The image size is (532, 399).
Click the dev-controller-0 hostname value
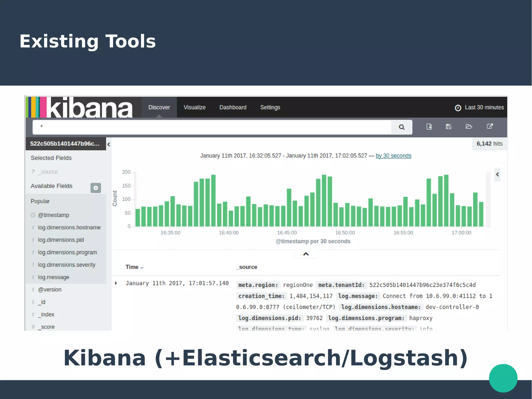point(452,307)
